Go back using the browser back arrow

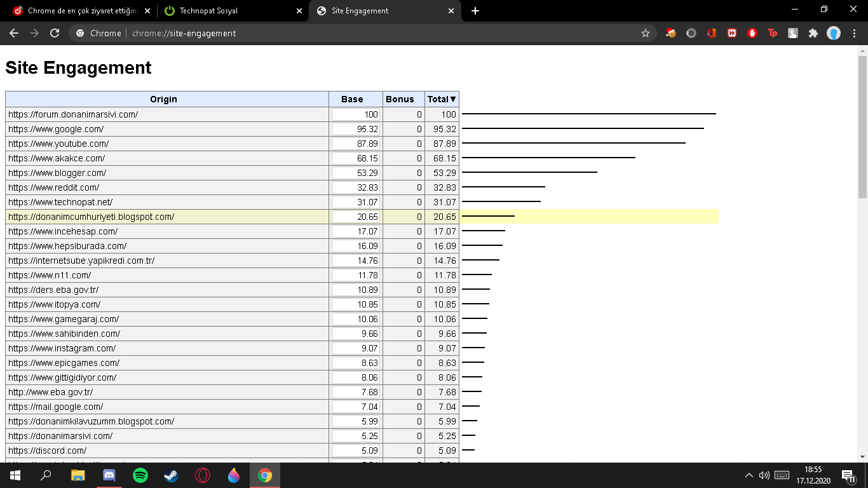coord(14,33)
